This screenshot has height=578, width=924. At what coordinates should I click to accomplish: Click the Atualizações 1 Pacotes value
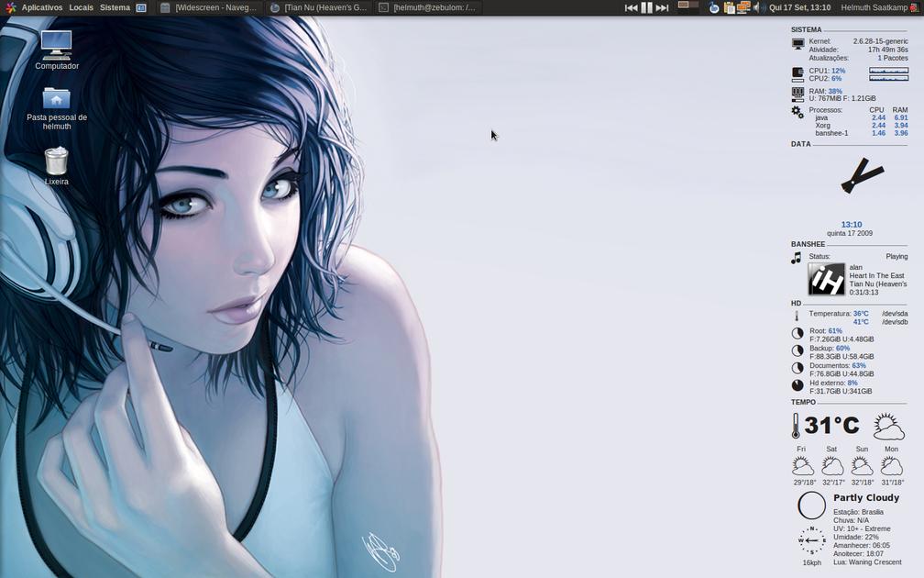click(893, 58)
